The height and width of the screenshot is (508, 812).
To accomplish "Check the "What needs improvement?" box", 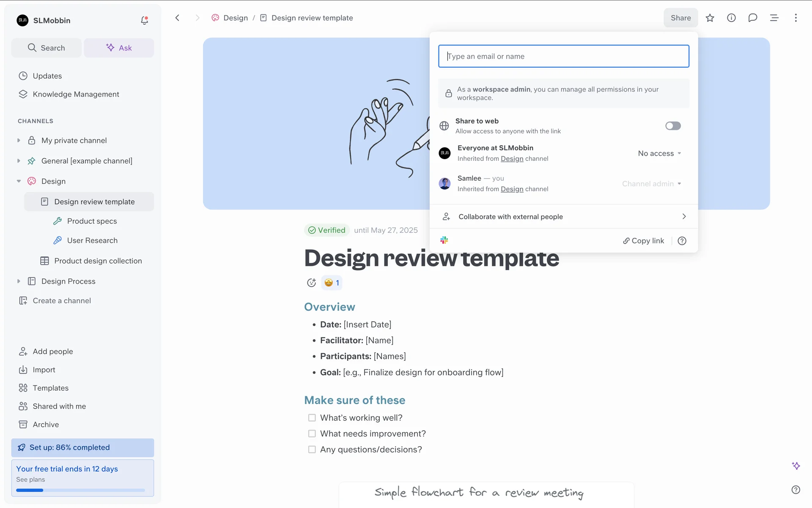I will coord(312,433).
